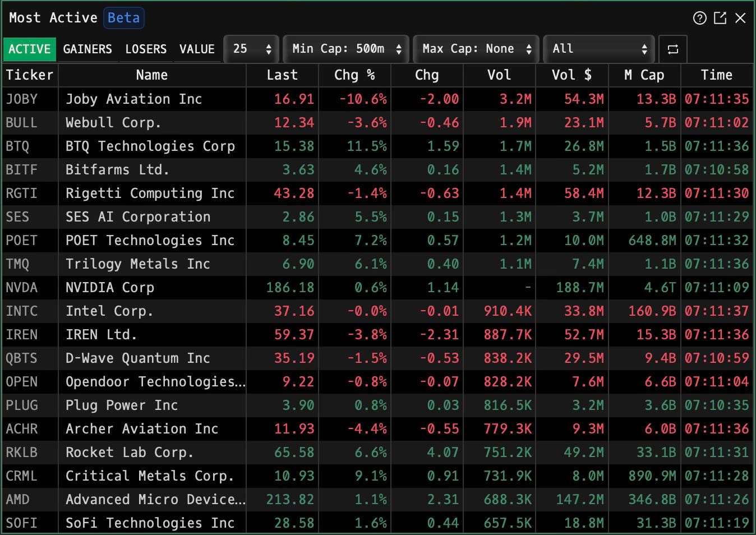Click Joby change percent -10.6%
This screenshot has width=756, height=535.
click(363, 99)
